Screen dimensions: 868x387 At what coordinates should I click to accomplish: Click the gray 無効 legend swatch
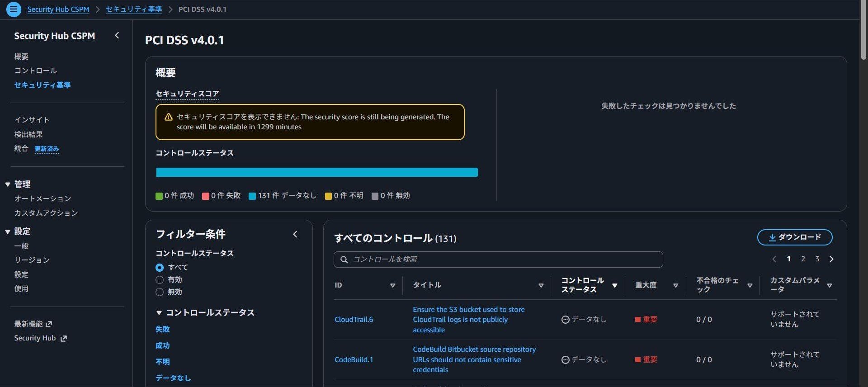click(x=375, y=196)
